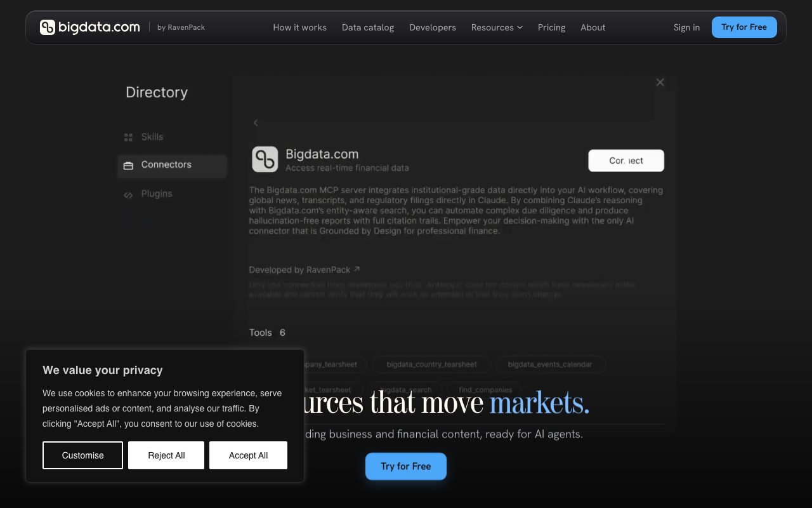
Task: Click the bigdata.com logo icon
Action: (48, 27)
